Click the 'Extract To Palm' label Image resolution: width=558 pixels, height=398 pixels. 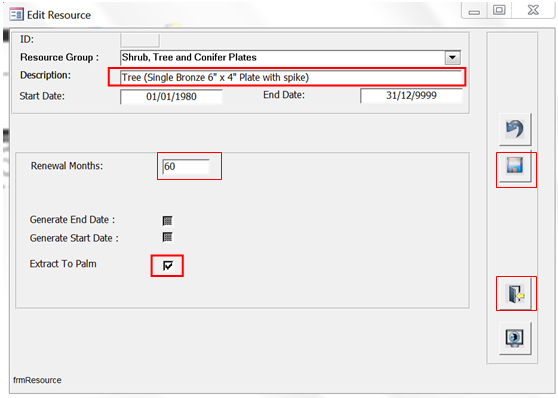click(63, 264)
